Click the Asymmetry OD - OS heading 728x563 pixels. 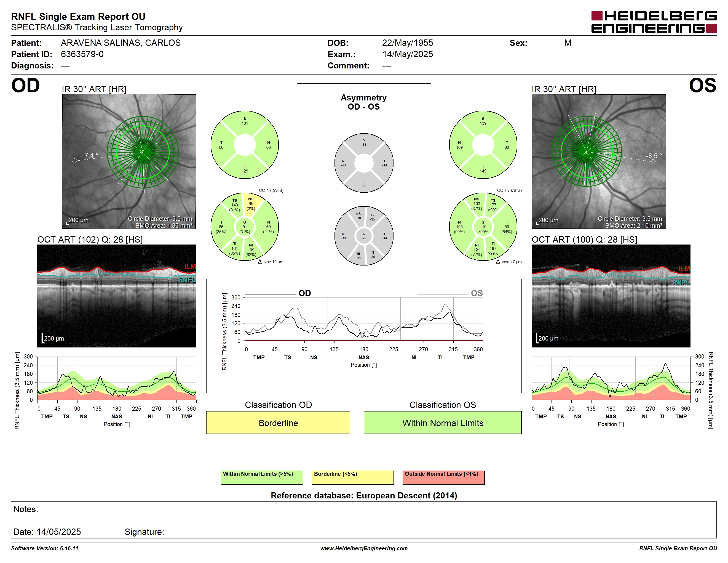coord(363,102)
